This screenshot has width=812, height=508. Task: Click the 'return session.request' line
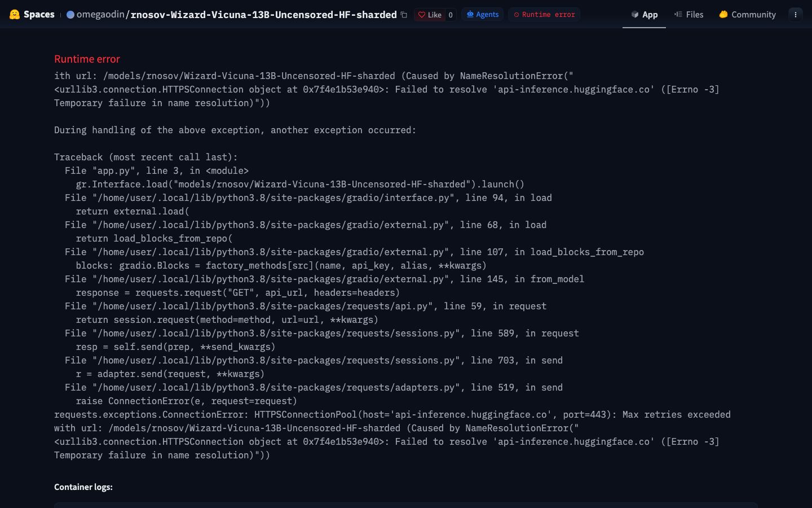[227, 319]
